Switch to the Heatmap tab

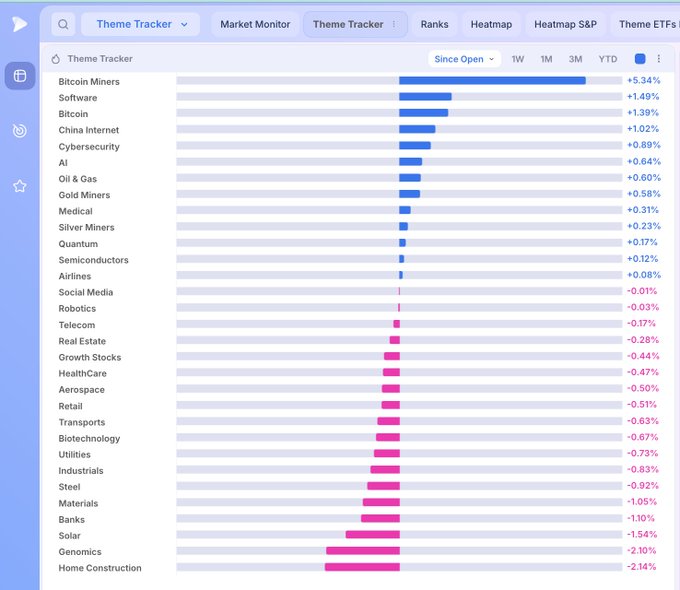click(x=491, y=24)
